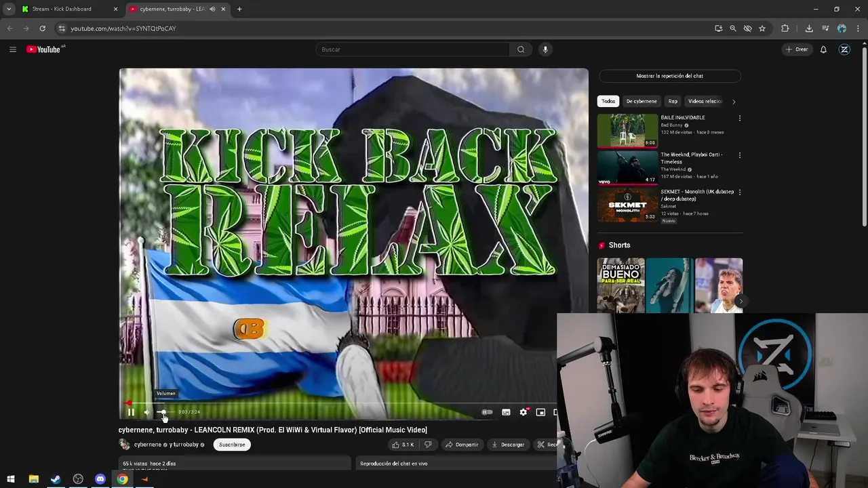Reload the page with the refresh button
Screen dimensions: 868x488
tap(42, 28)
